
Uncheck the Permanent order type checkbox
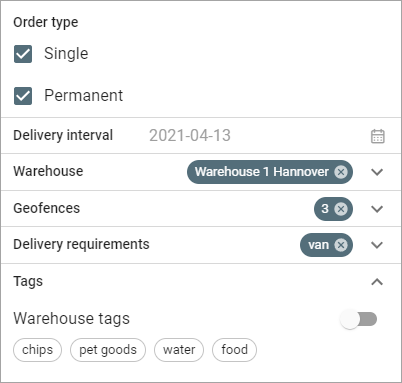click(23, 96)
